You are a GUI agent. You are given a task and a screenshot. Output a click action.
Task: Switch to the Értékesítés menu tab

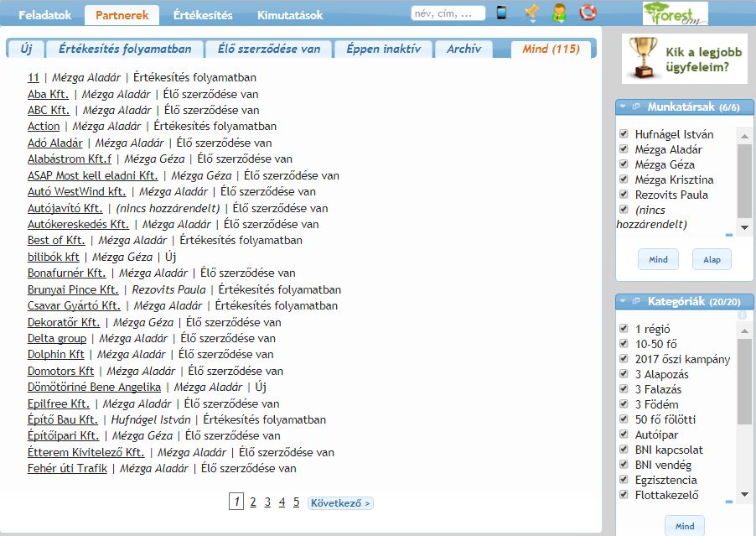202,14
